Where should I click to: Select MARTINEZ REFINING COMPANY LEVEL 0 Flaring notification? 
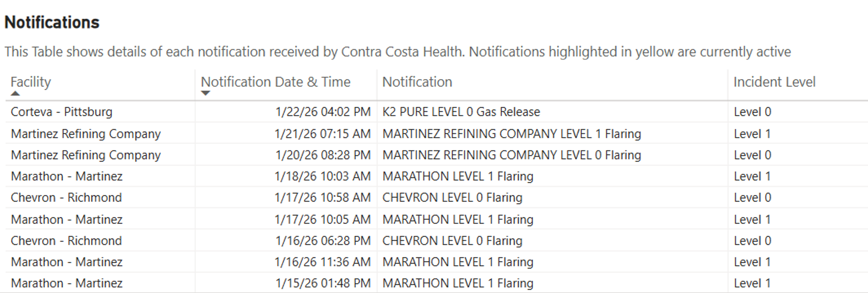[x=512, y=155]
